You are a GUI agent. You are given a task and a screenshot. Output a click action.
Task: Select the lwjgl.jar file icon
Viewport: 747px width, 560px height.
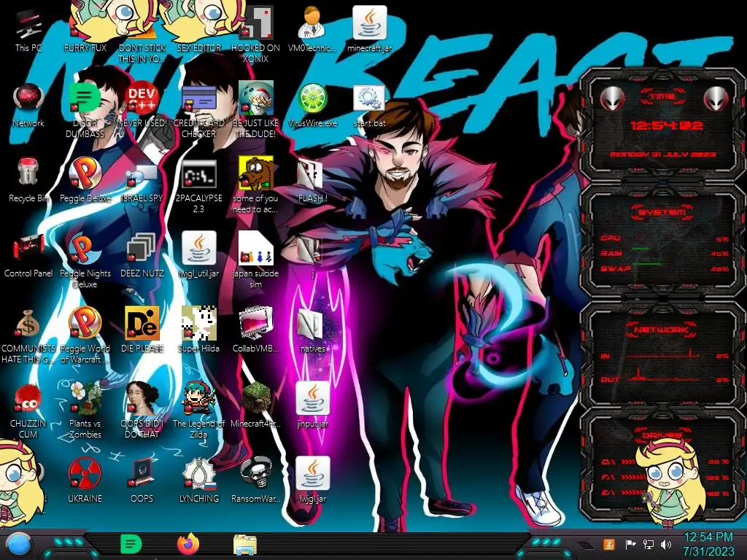pos(312,481)
